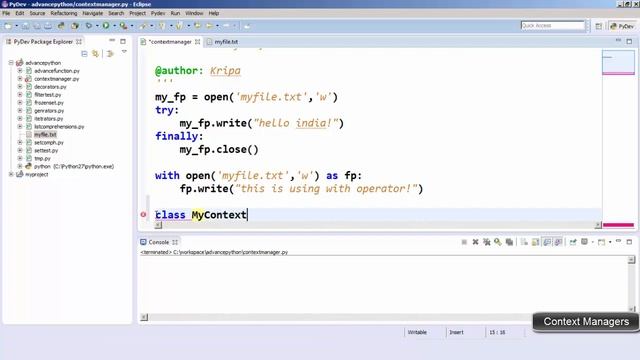The height and width of the screenshot is (360, 640).
Task: Expand the advancefunction.py tree node
Action: pyautogui.click(x=20, y=71)
